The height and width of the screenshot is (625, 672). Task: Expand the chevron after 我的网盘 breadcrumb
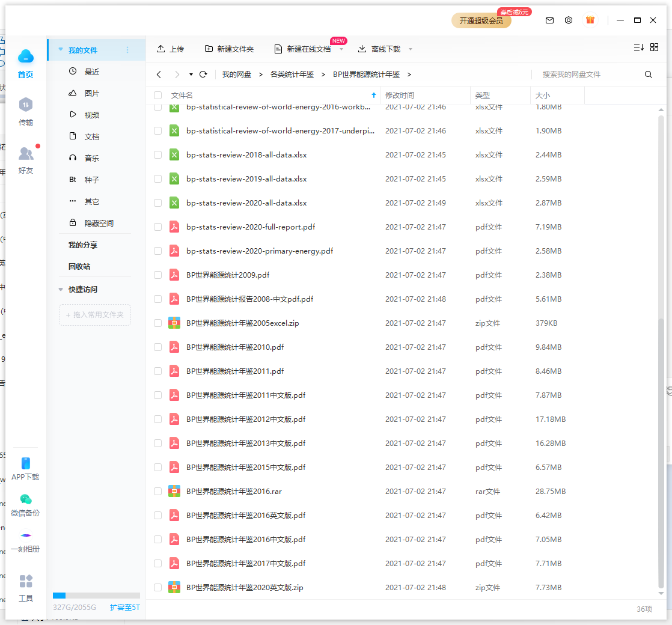[261, 75]
